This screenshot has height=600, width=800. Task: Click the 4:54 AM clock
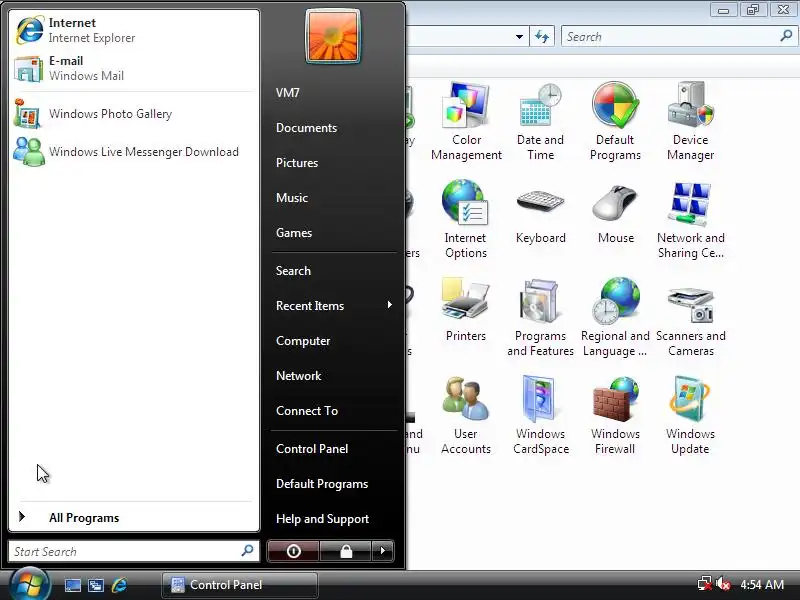pyautogui.click(x=762, y=584)
